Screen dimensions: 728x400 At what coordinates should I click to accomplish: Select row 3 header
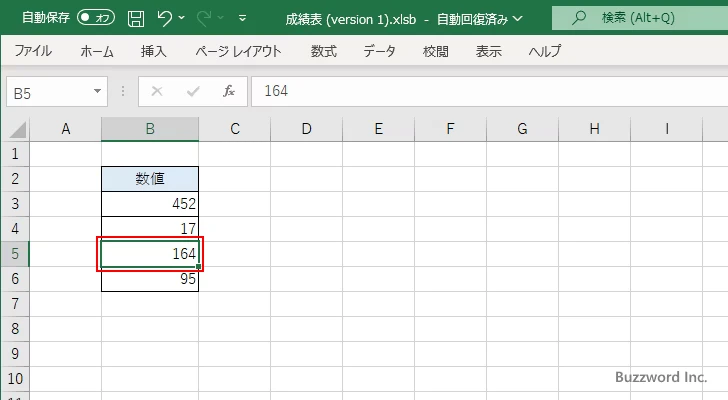[x=15, y=204]
